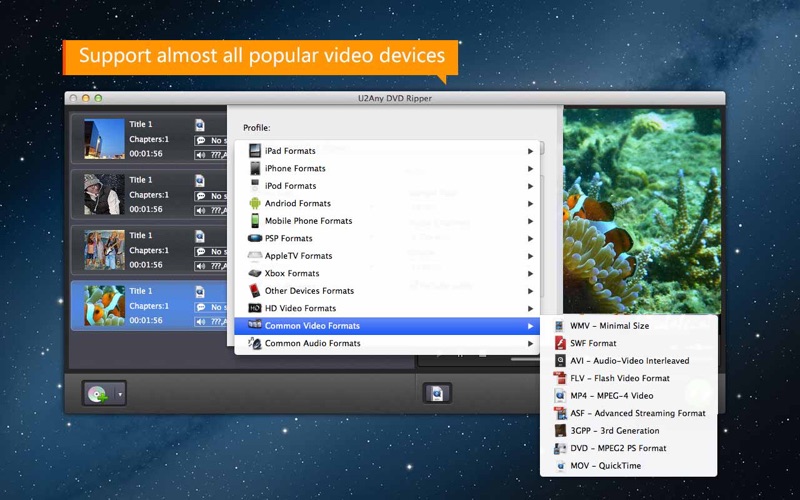
Task: Click the WMV Minimal Size file icon
Action: (560, 326)
